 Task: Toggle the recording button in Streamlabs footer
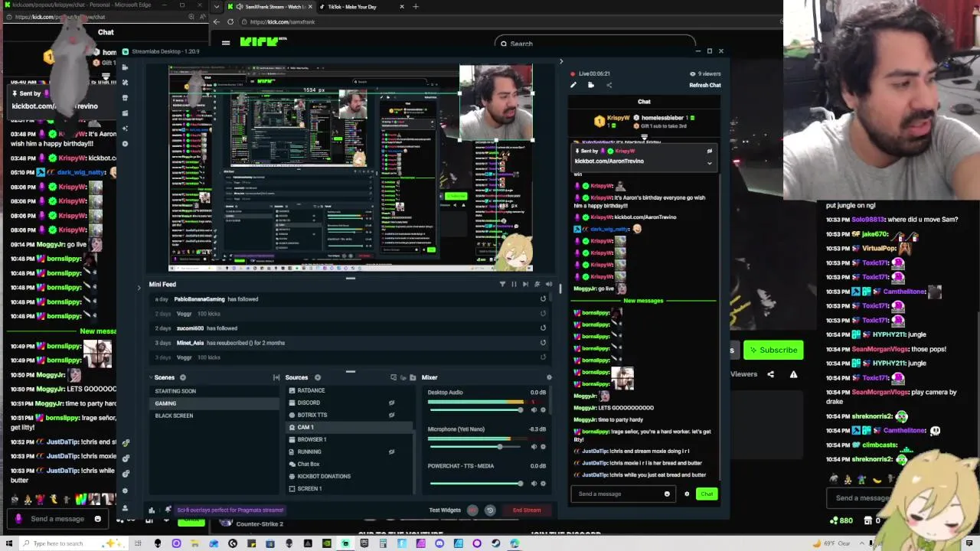[x=472, y=510]
